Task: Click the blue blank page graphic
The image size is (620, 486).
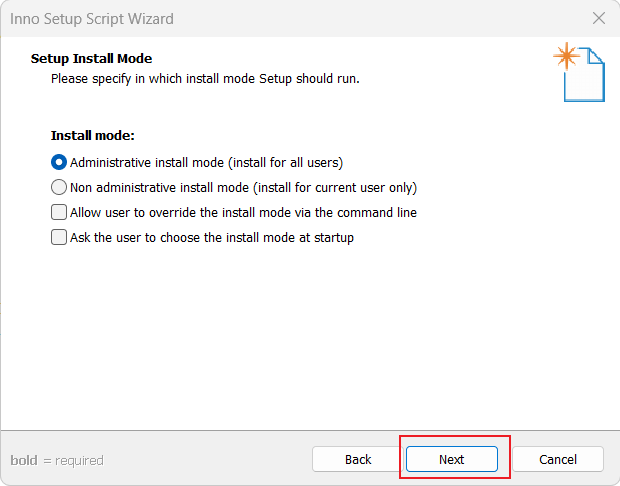Action: (x=584, y=75)
